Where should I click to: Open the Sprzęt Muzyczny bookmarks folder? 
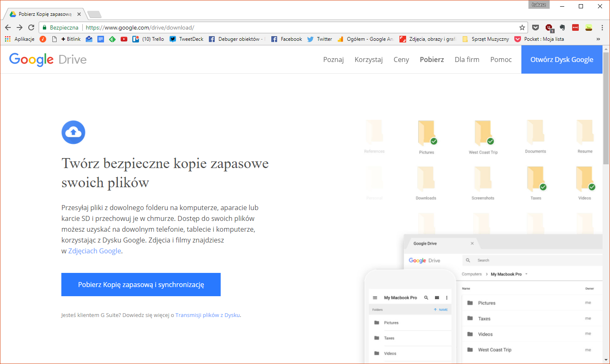tap(486, 39)
